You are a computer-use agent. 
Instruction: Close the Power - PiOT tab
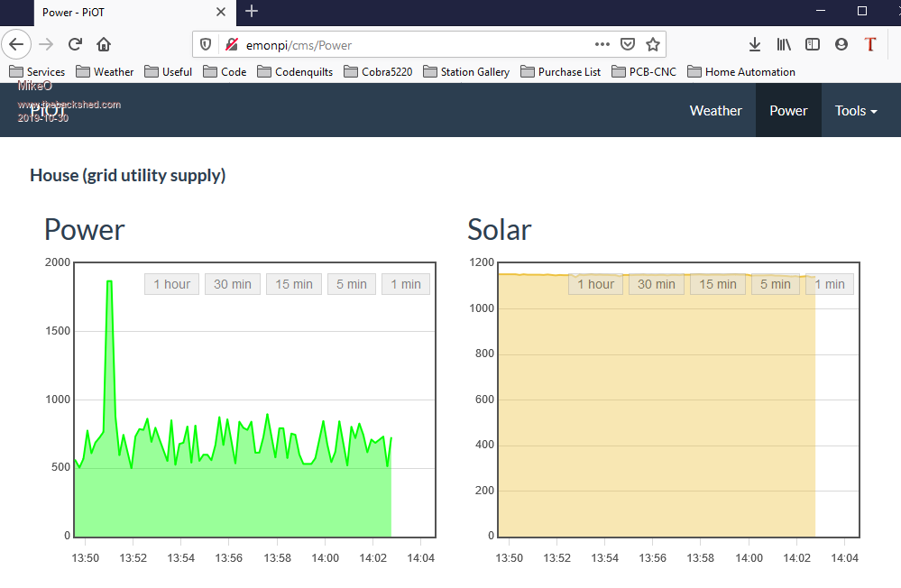pos(221,12)
